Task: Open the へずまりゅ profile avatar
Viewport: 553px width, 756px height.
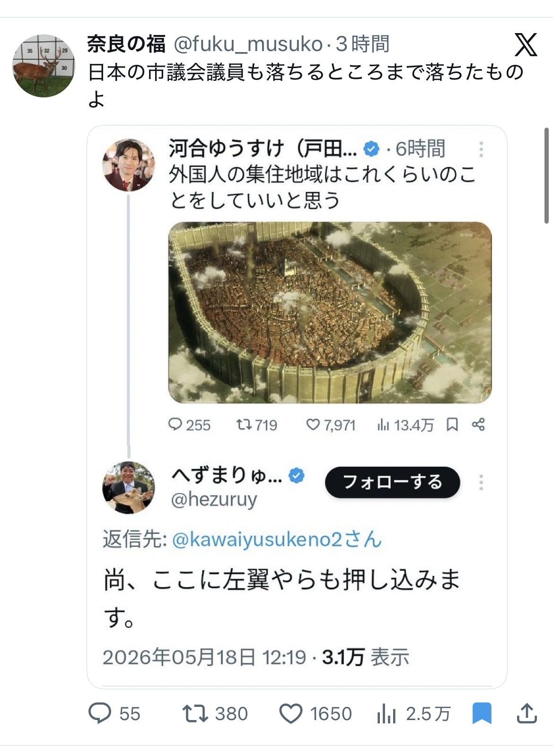Action: (129, 487)
